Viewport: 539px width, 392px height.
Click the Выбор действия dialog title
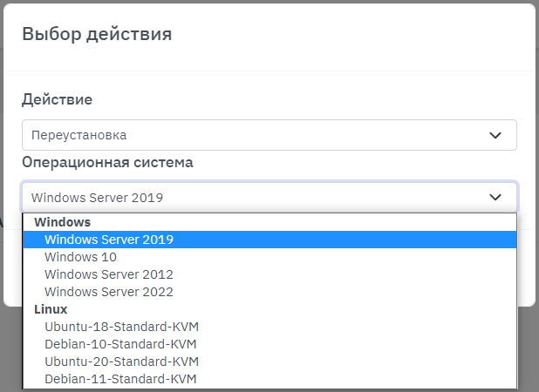click(97, 34)
